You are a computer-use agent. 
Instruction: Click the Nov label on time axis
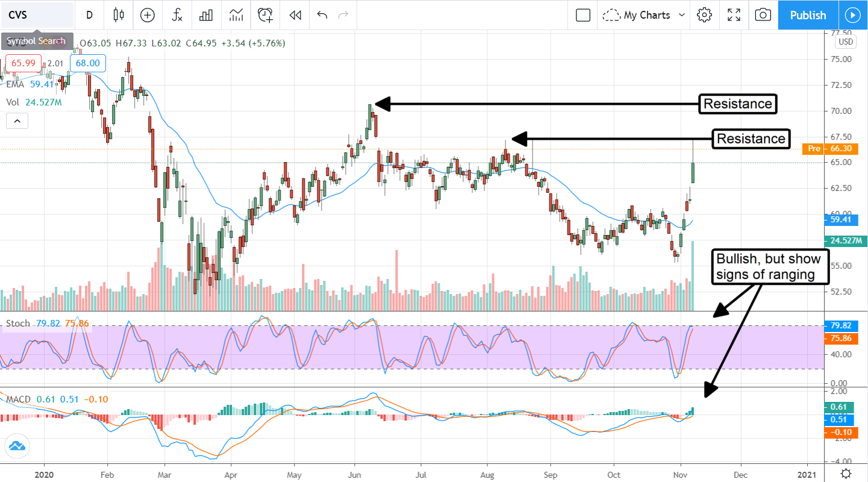(x=681, y=474)
